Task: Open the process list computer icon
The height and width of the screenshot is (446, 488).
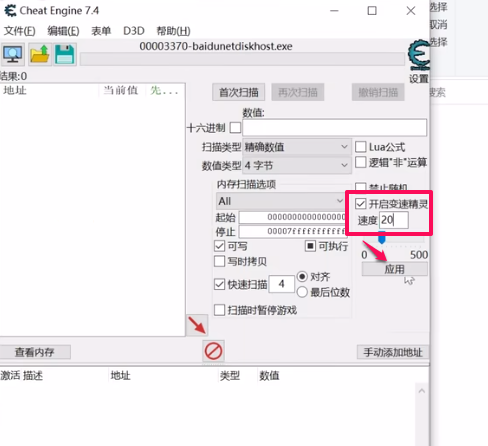Action: coord(13,54)
